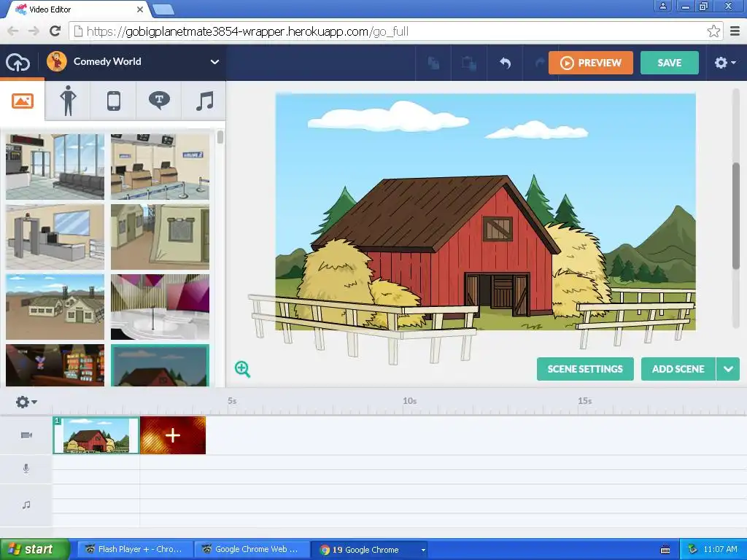Switch to Flash Player taskbar window

pyautogui.click(x=135, y=550)
